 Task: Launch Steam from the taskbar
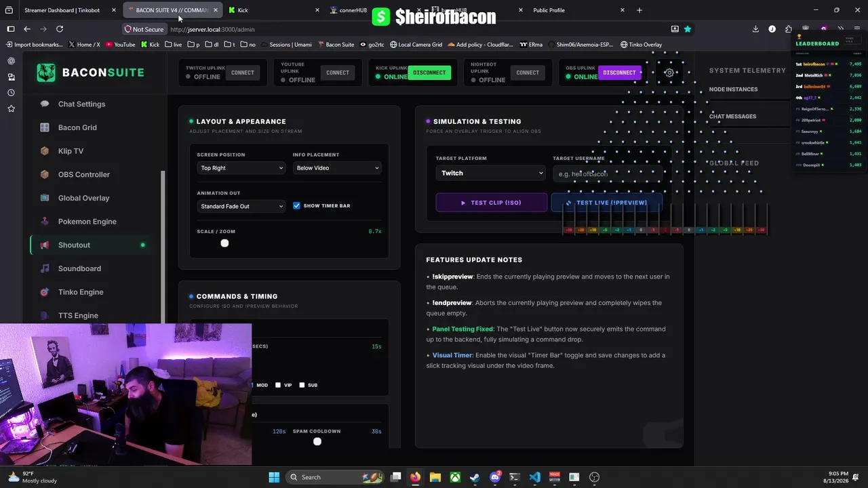475,477
